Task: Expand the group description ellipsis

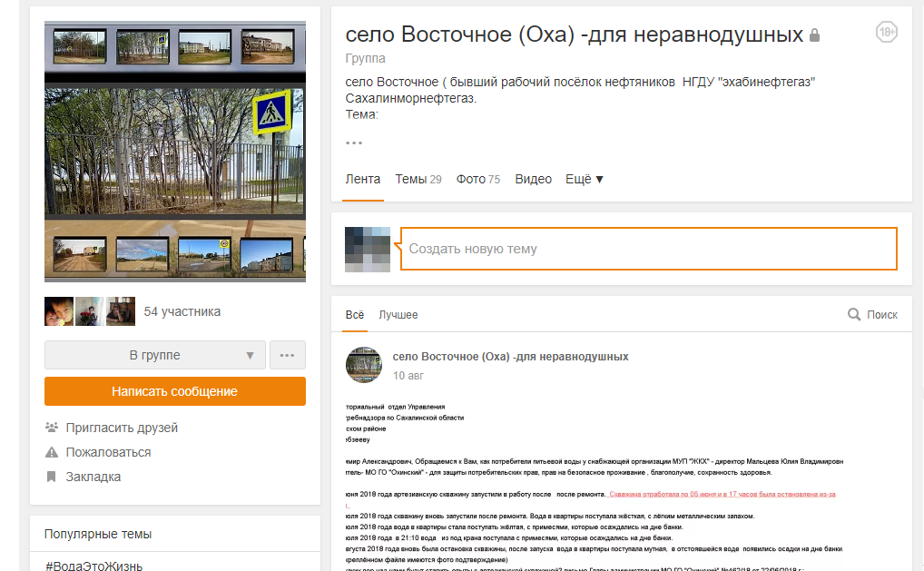Action: [354, 143]
